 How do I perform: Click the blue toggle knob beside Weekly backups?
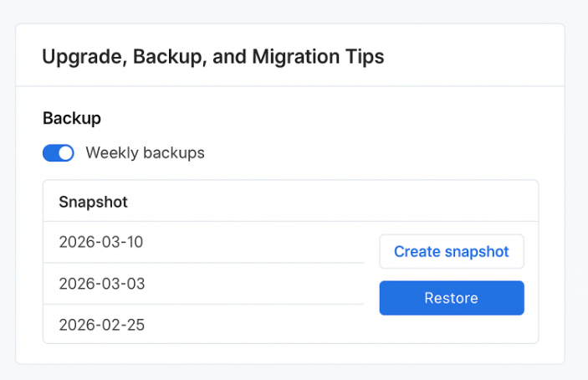click(65, 153)
